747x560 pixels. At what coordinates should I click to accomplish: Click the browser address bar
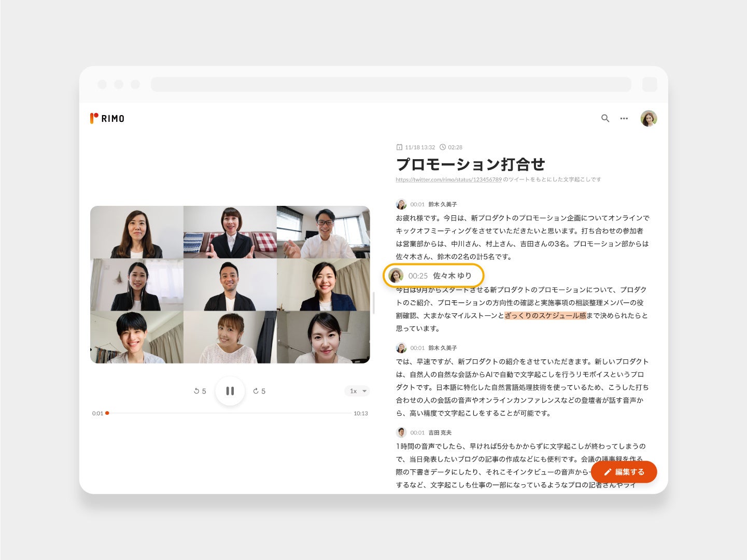(391, 85)
